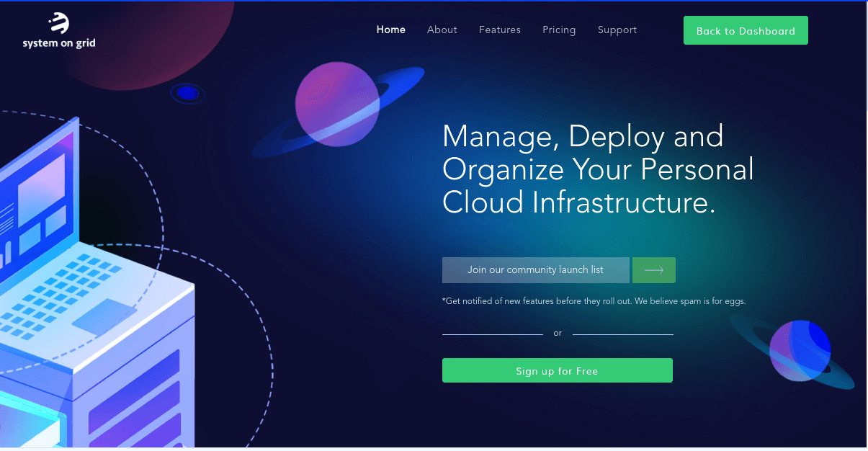
Task: Navigate to the Features section
Action: tap(500, 30)
